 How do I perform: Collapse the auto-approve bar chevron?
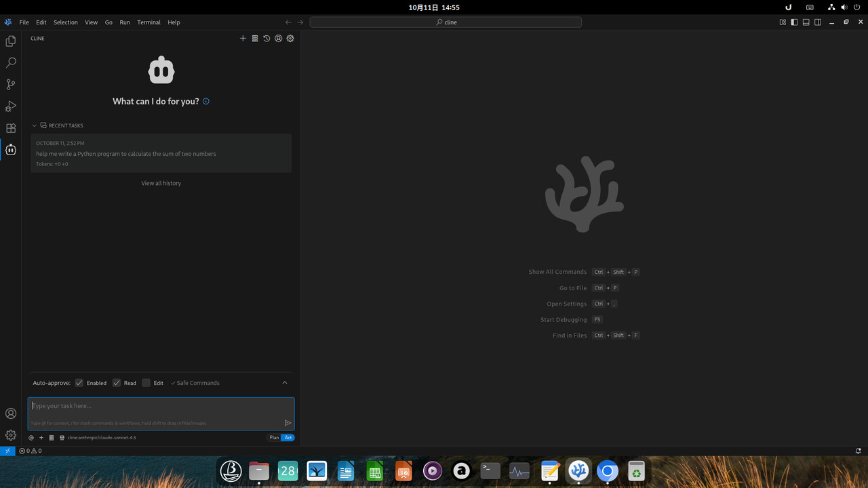285,383
